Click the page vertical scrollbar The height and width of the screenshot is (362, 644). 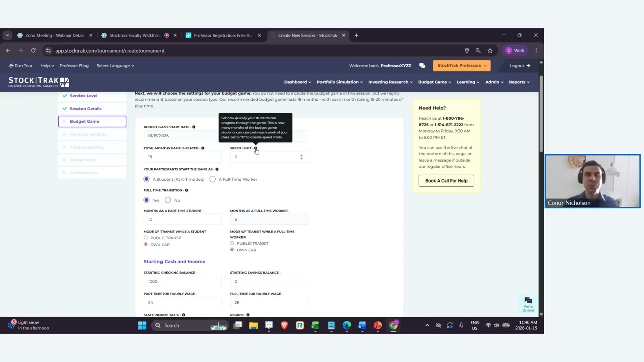541,113
